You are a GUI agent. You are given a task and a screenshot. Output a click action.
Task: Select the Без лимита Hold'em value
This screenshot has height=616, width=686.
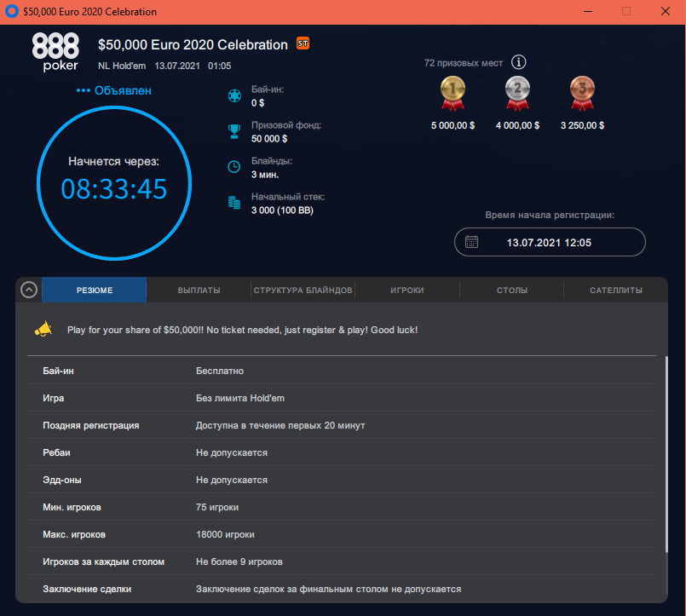coord(240,398)
